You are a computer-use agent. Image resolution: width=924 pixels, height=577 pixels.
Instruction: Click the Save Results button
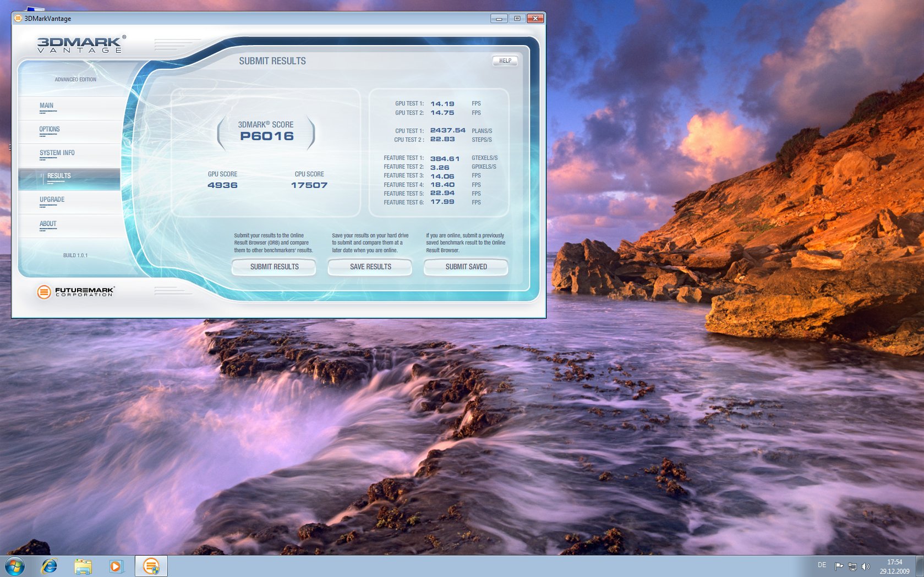(x=370, y=267)
